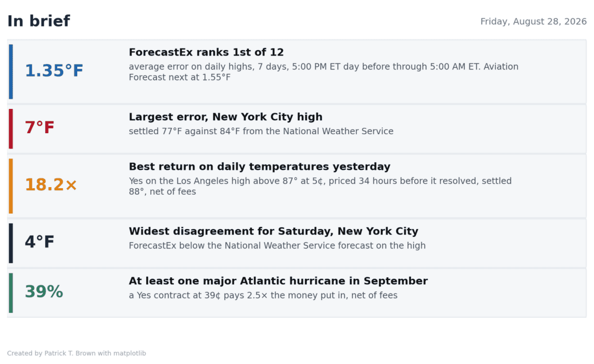Click the In brief page title
Screen dimensions: 594x364
click(x=39, y=21)
